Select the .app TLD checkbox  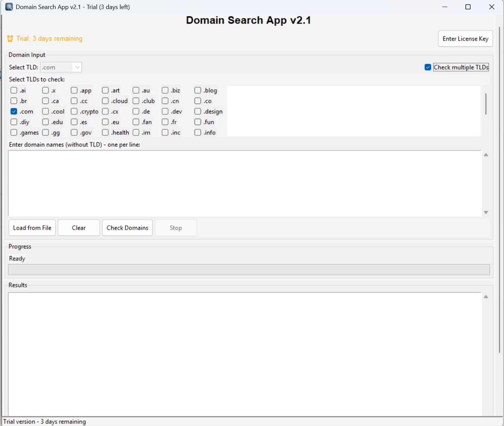pyautogui.click(x=74, y=90)
